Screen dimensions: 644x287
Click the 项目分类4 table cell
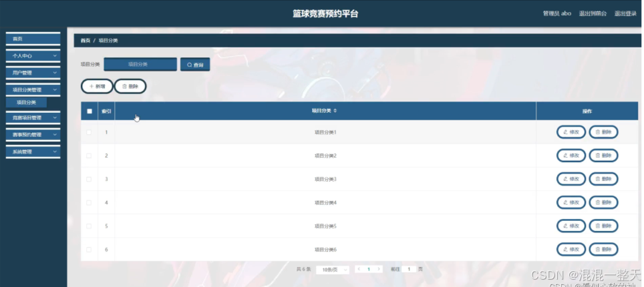pos(325,202)
